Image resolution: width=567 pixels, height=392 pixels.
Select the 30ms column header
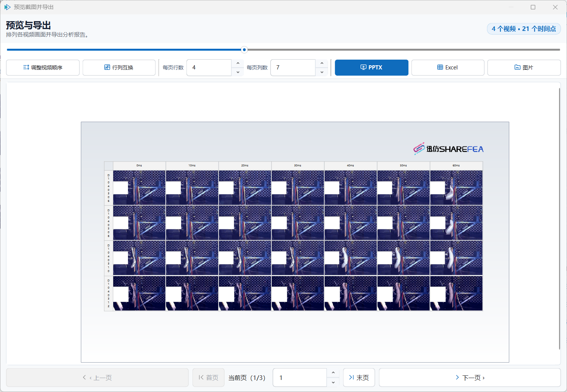coord(298,166)
